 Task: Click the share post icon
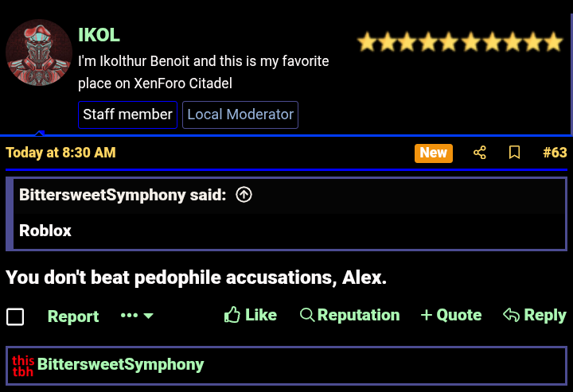pyautogui.click(x=479, y=153)
